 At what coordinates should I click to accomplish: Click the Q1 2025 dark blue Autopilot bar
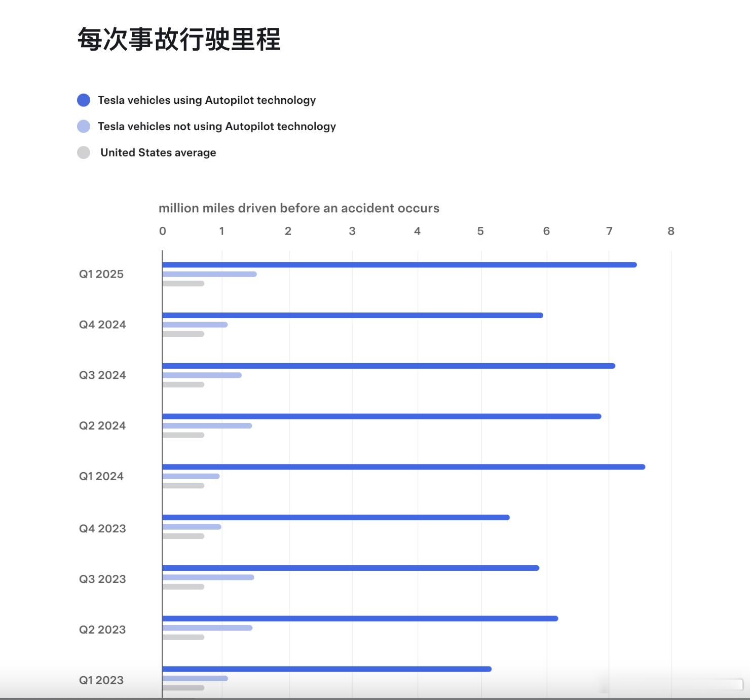point(399,265)
